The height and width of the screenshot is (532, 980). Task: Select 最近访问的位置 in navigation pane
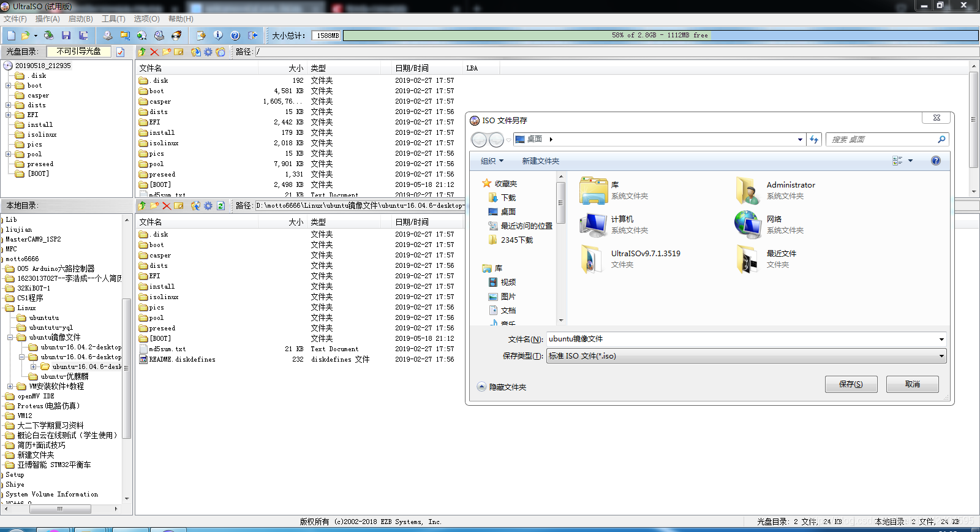521,226
